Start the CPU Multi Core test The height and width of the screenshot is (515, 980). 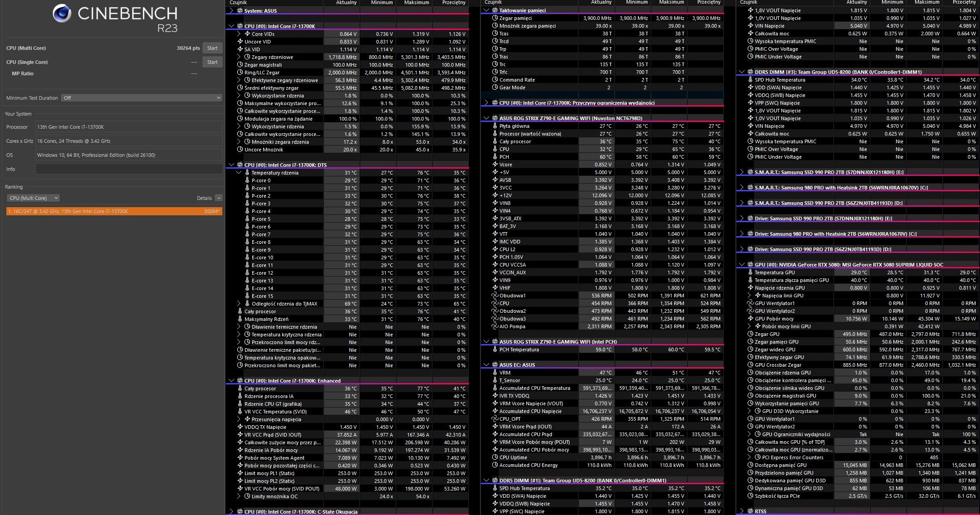212,48
